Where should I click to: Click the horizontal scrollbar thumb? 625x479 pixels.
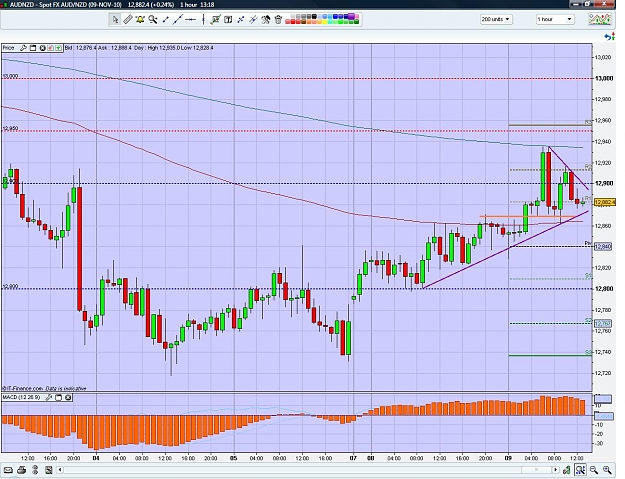537,470
